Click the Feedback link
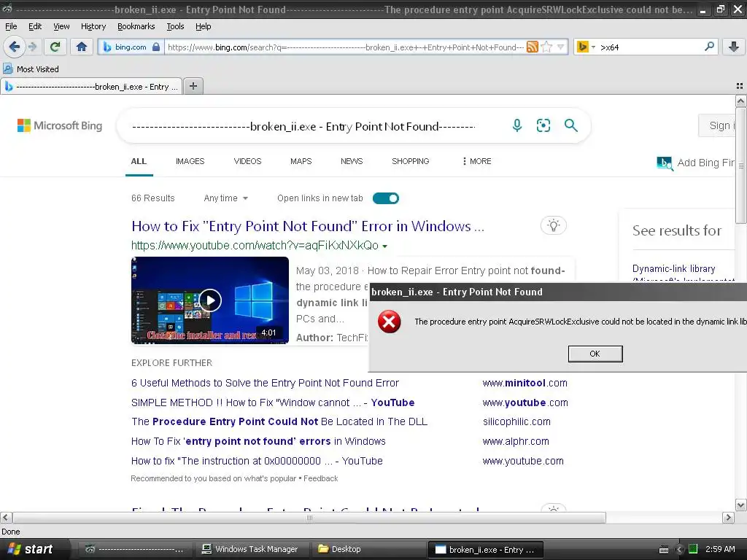747x560 pixels. click(x=321, y=478)
